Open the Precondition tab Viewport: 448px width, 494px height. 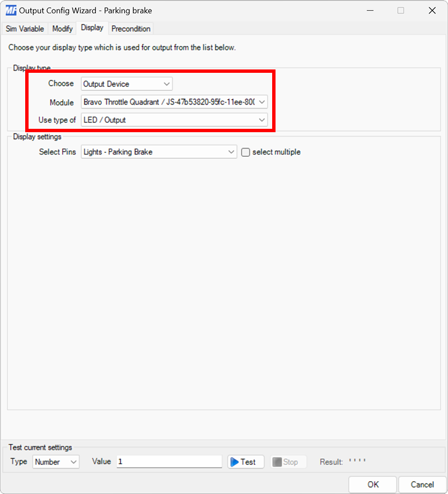(130, 29)
